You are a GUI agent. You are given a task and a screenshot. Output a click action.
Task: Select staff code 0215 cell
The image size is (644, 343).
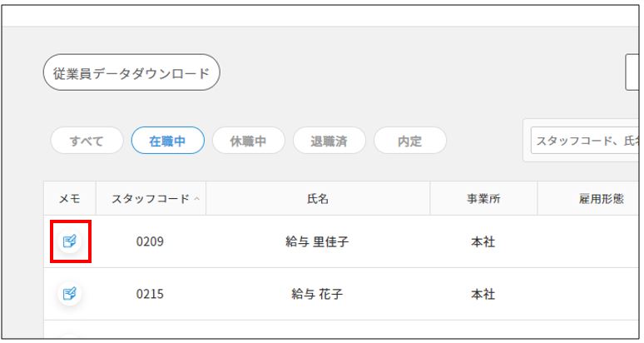pos(151,294)
